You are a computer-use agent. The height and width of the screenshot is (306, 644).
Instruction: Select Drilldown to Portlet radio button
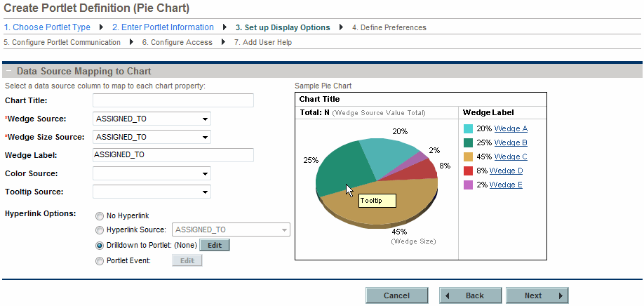[100, 246]
